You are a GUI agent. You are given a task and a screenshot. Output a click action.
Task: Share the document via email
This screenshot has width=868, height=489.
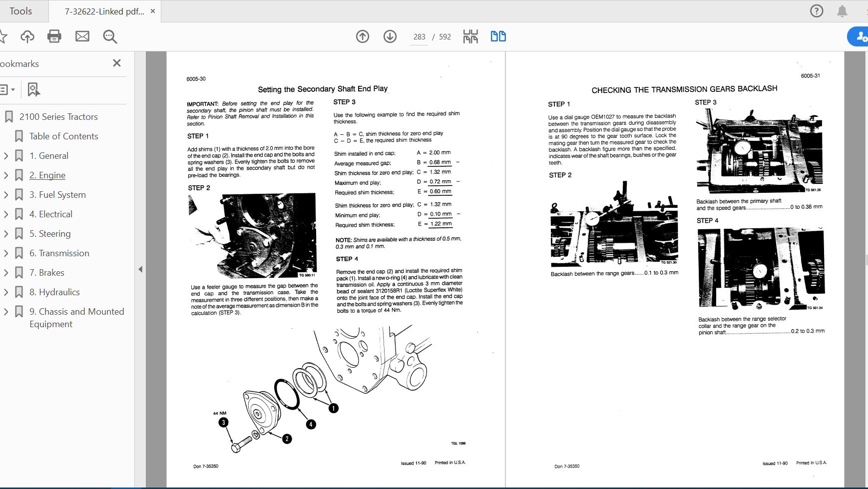pyautogui.click(x=82, y=36)
